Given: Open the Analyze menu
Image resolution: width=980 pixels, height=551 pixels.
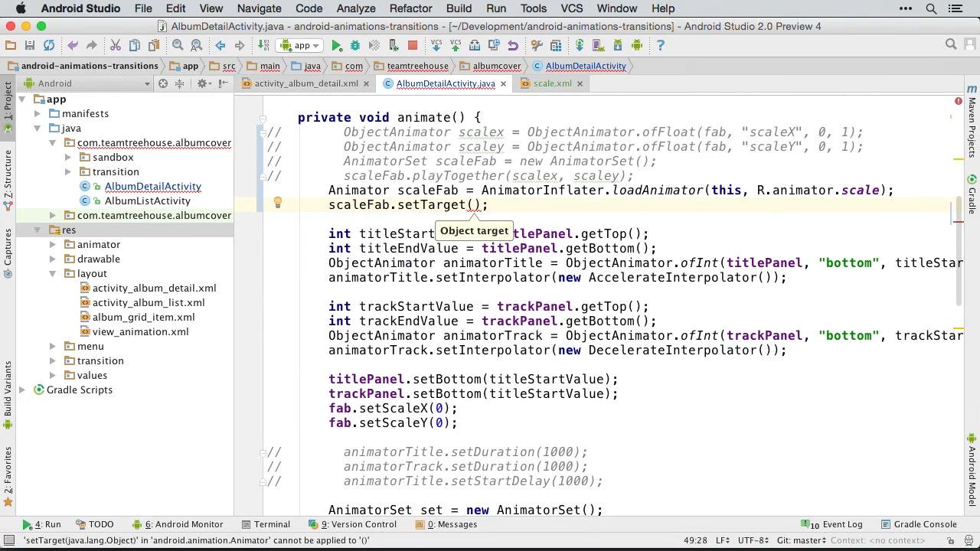Looking at the screenshot, I should (x=356, y=8).
